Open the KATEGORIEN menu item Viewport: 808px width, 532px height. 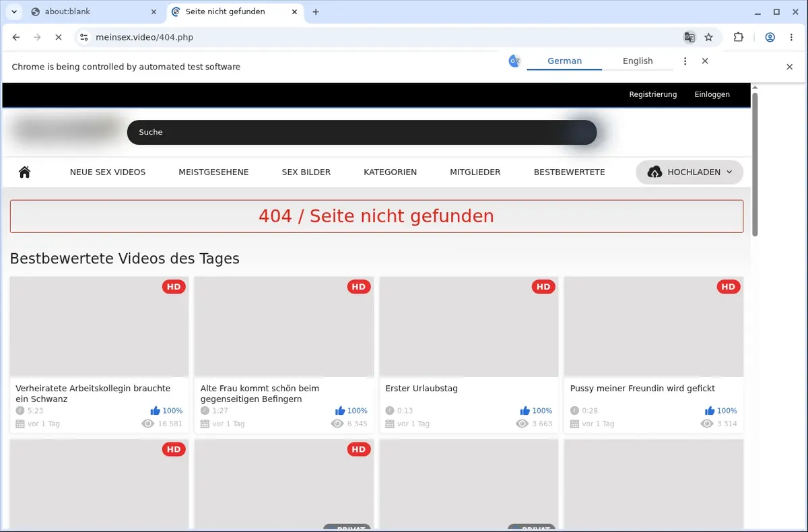click(x=391, y=172)
